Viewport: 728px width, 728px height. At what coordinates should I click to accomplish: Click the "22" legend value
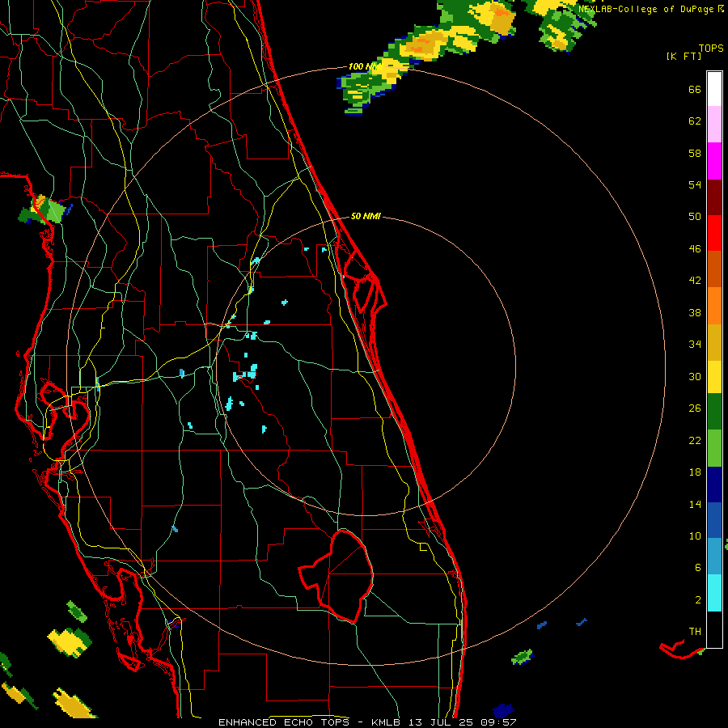click(x=695, y=440)
